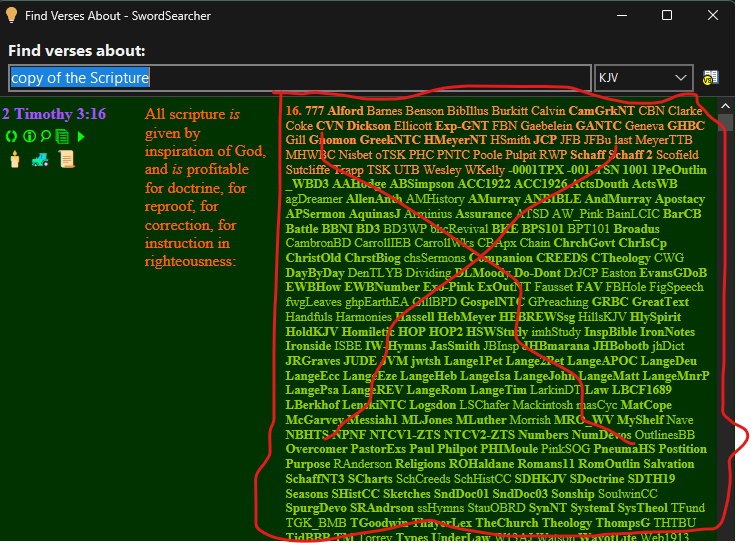
Task: Open the EWBNumber link
Action: [x=382, y=287]
